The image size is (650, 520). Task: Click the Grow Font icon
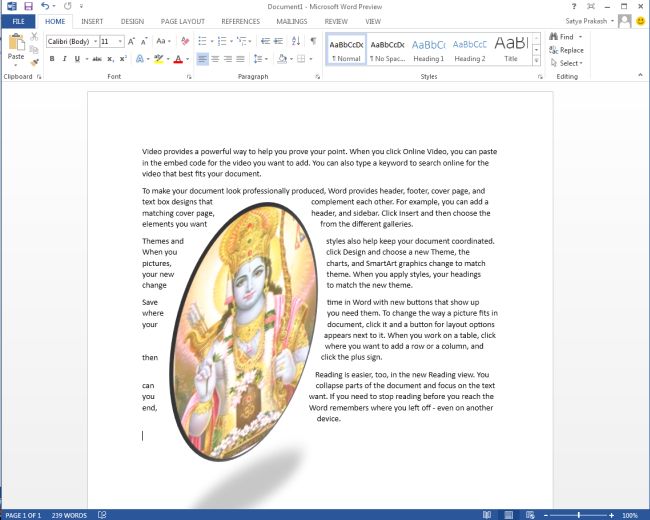(x=131, y=41)
